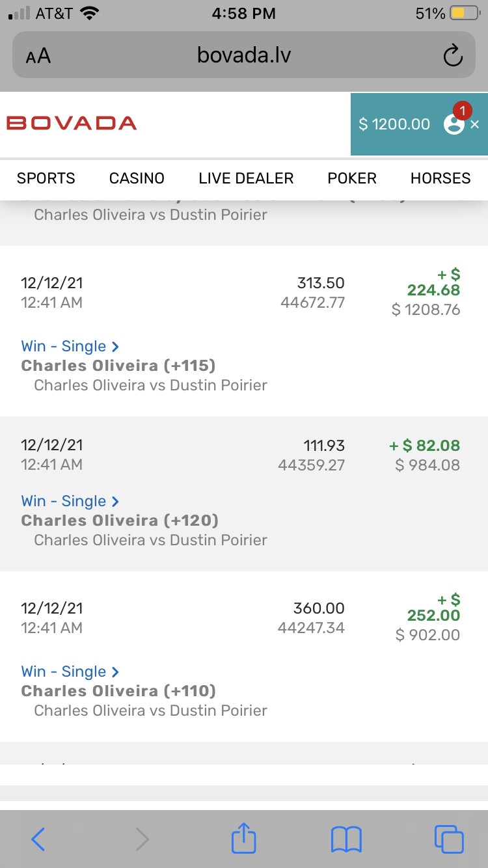Tap the Safari forward arrow
This screenshot has width=488, height=868.
142,839
